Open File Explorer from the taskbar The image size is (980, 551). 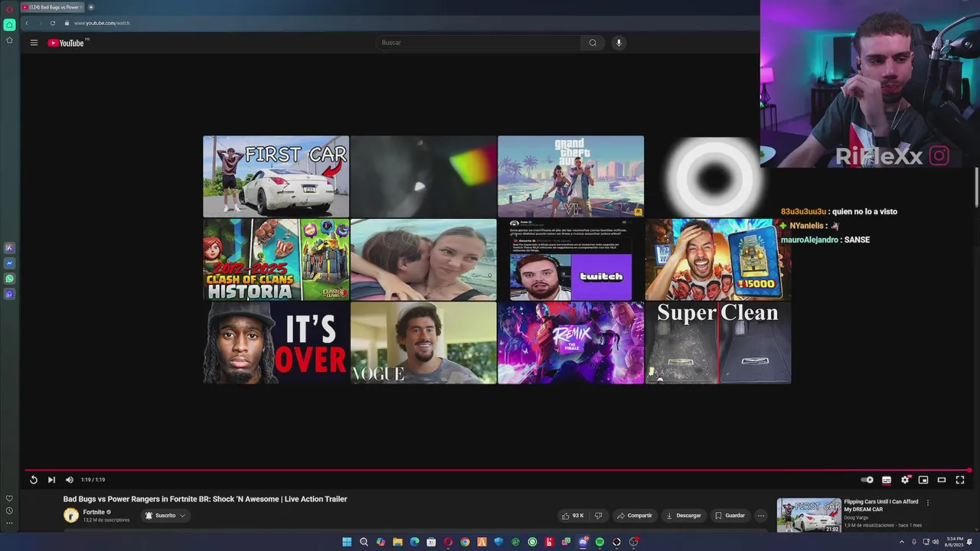click(397, 542)
